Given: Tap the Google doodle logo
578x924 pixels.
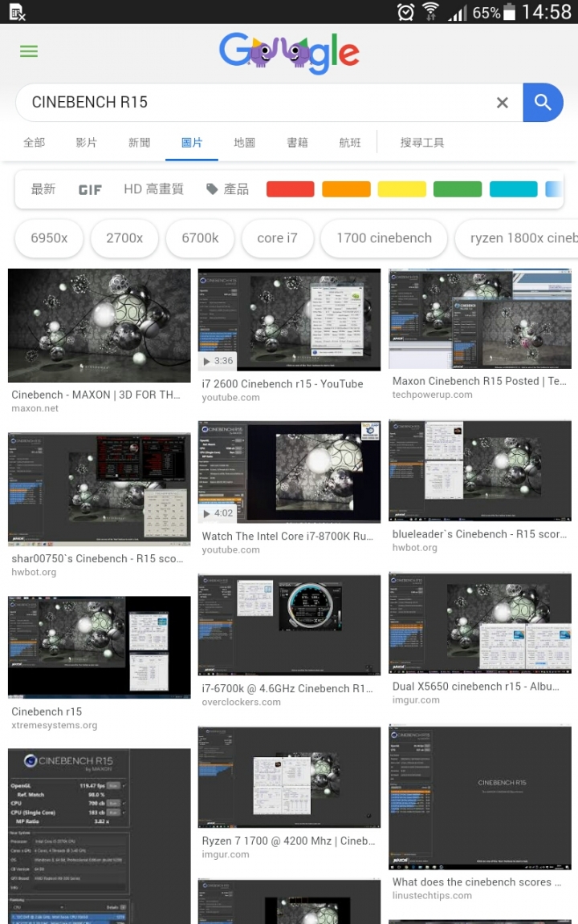Looking at the screenshot, I should [289, 53].
